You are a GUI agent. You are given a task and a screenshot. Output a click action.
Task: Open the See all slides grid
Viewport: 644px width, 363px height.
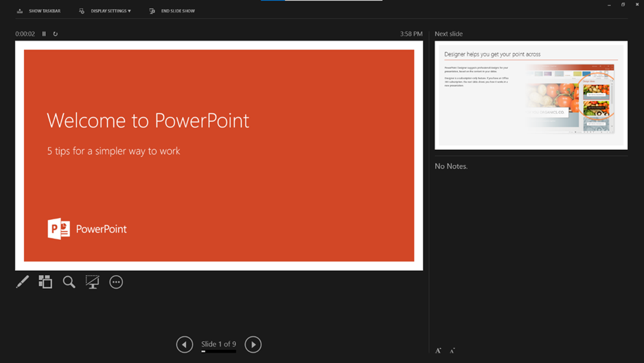tap(45, 282)
